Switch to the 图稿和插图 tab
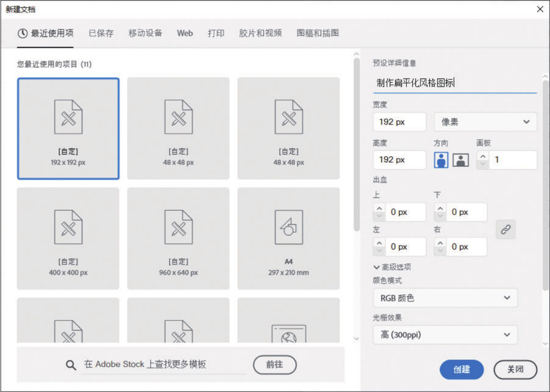Viewport: 550px width, 392px height. (317, 33)
